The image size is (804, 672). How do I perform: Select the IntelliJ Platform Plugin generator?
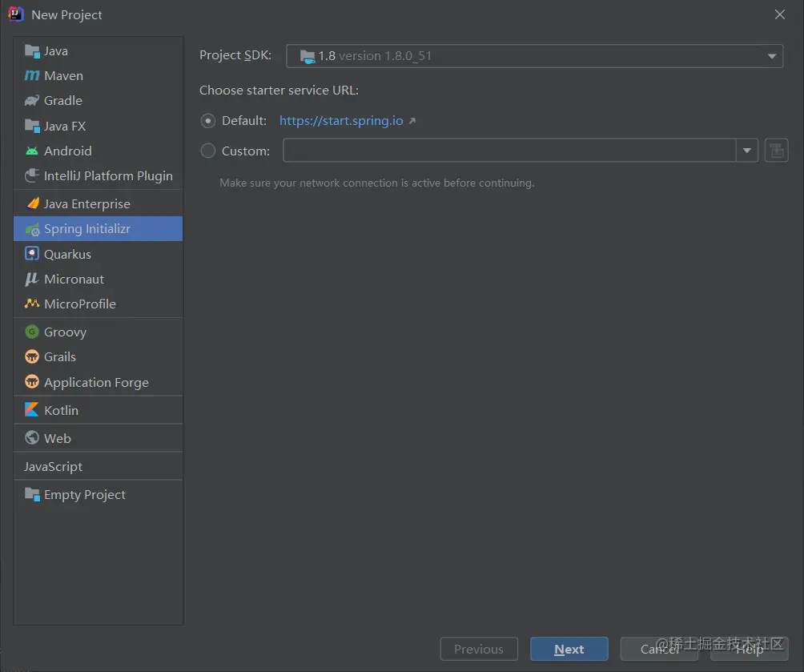108,175
